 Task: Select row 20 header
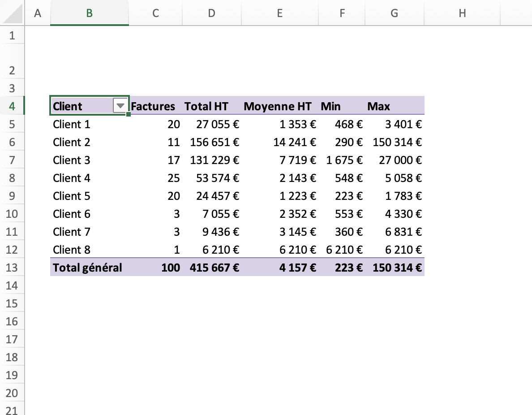(x=12, y=393)
